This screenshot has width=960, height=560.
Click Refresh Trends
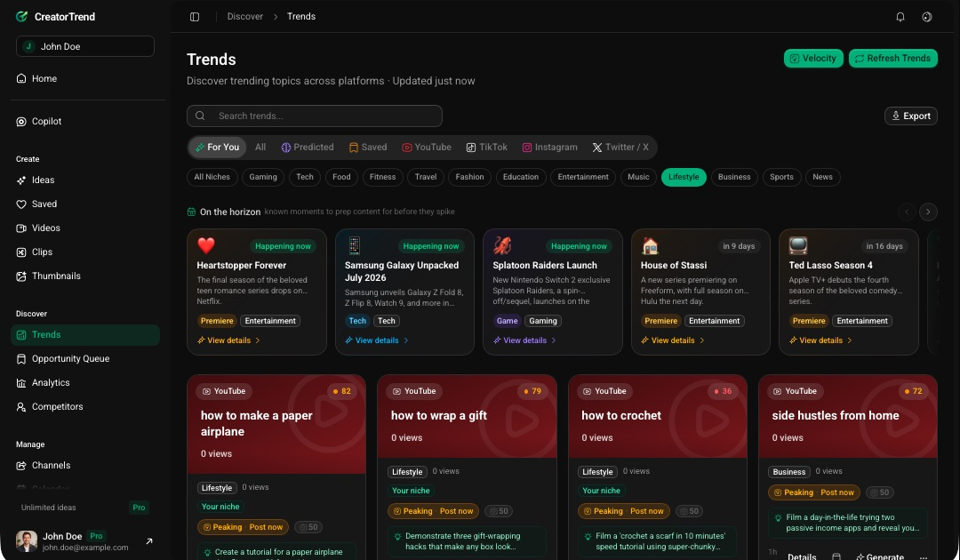pyautogui.click(x=892, y=58)
